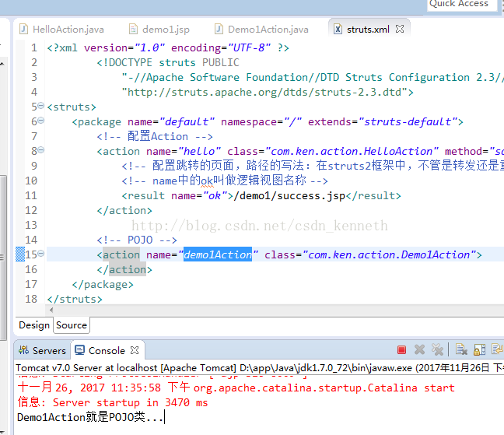The height and width of the screenshot is (435, 504).
Task: Open the Servers view tab
Action: 42,350
